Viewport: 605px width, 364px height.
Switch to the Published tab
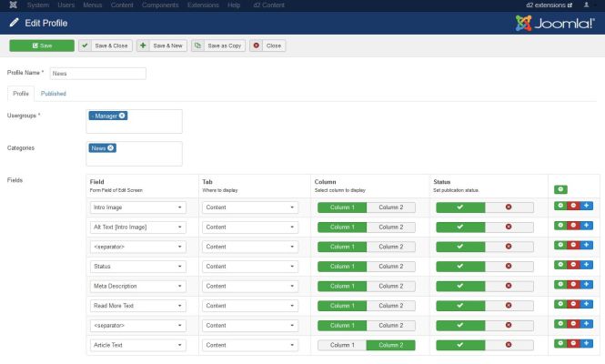(54, 94)
